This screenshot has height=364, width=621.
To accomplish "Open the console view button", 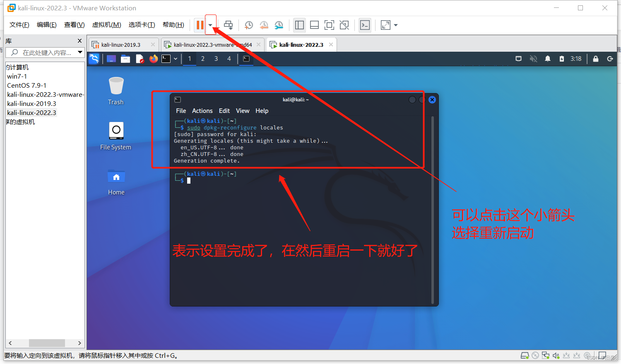I will [365, 25].
